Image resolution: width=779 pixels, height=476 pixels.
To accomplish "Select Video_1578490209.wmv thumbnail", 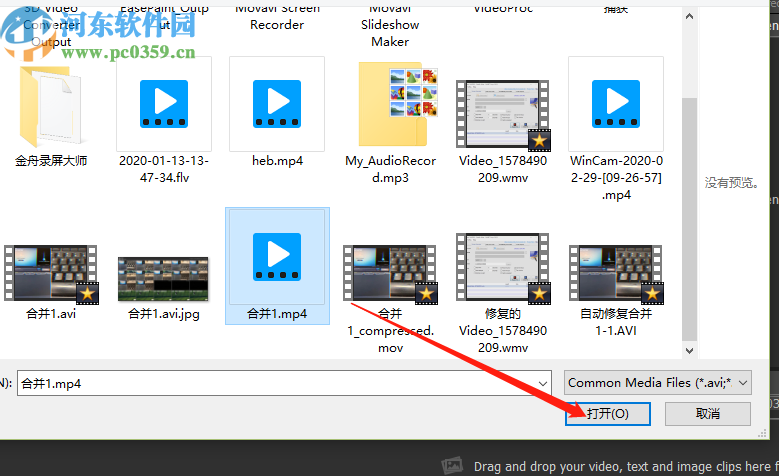I will (503, 115).
